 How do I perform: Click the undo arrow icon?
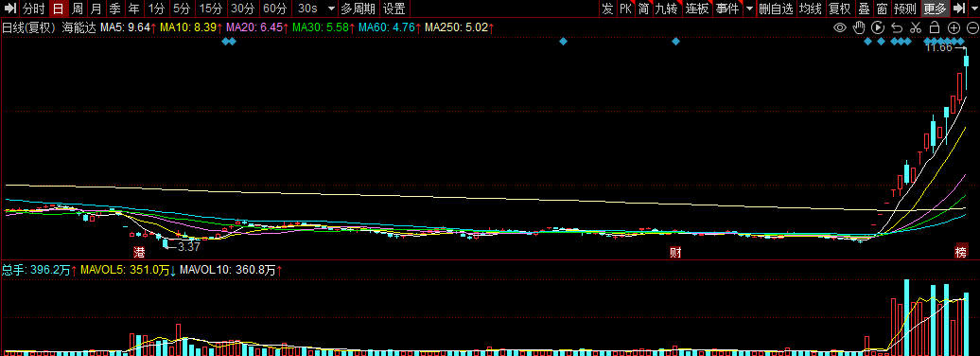[897, 27]
